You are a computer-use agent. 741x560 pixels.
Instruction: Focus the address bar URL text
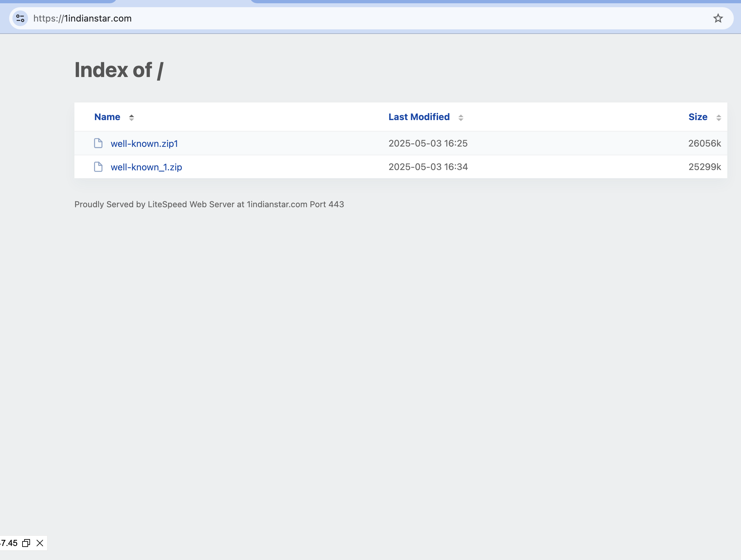[x=82, y=18]
